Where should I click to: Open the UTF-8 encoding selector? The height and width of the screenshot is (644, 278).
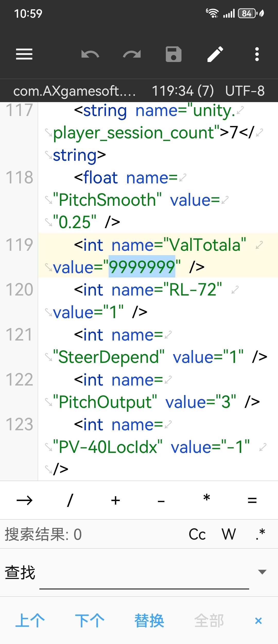245,91
